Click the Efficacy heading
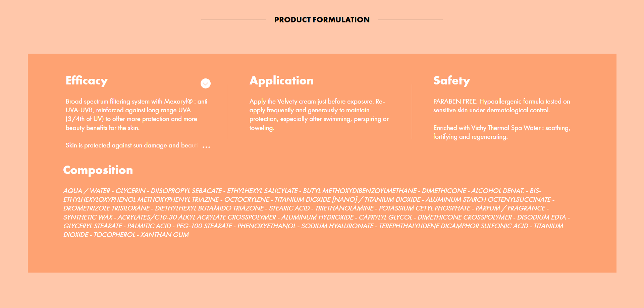 87,81
